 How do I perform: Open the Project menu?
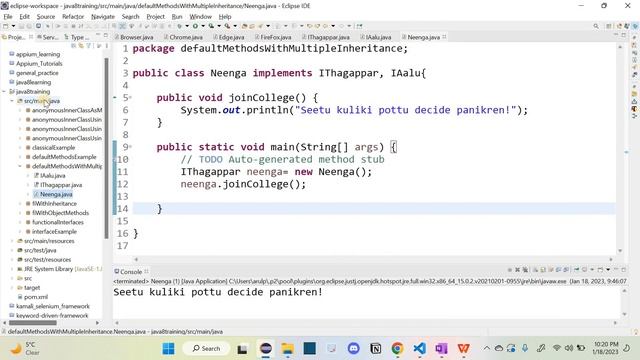tap(156, 17)
